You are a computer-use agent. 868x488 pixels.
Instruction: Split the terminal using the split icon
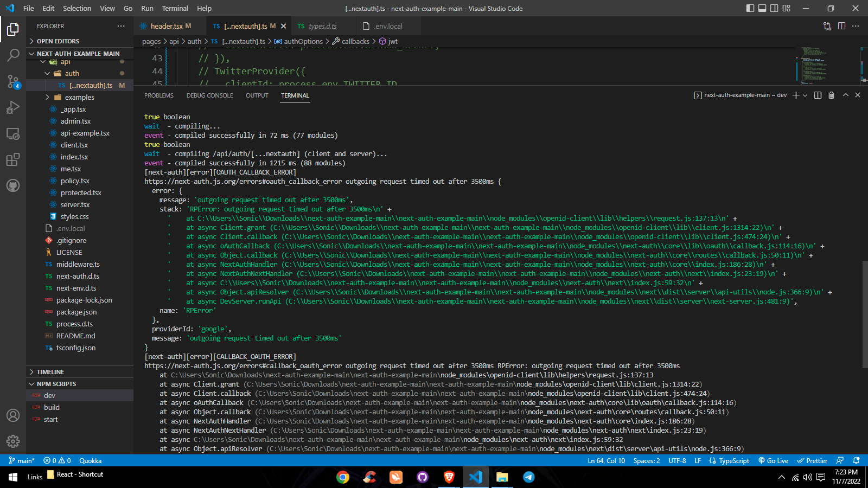click(x=818, y=95)
